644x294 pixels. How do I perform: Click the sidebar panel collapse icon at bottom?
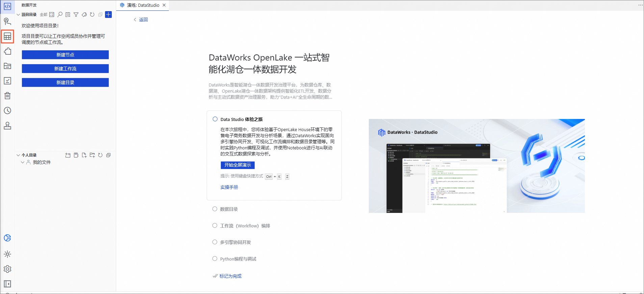pos(7,284)
